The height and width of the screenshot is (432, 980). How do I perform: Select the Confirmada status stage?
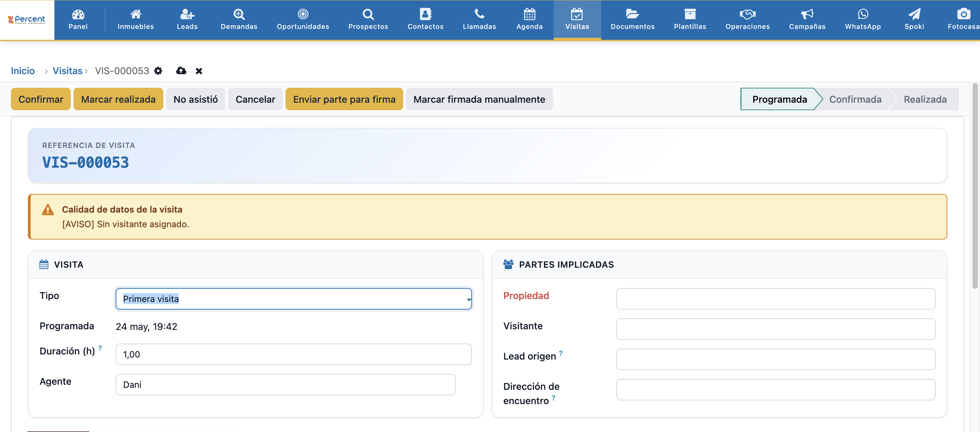855,99
